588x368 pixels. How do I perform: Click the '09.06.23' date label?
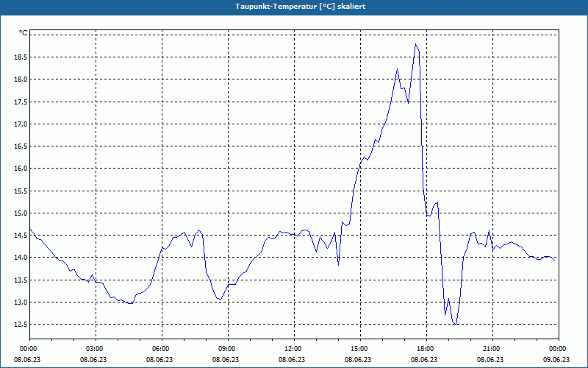tap(556, 359)
